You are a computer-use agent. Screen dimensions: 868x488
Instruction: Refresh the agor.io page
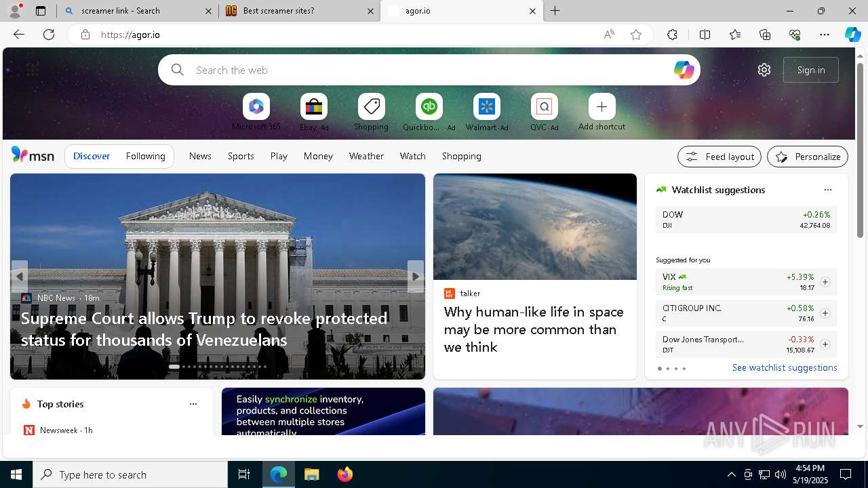pos(49,35)
